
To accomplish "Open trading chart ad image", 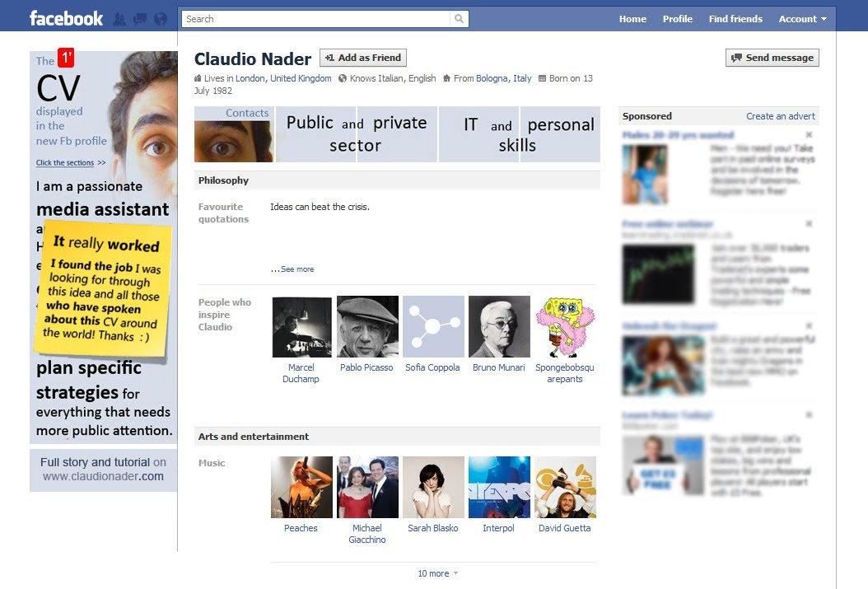I will (658, 274).
